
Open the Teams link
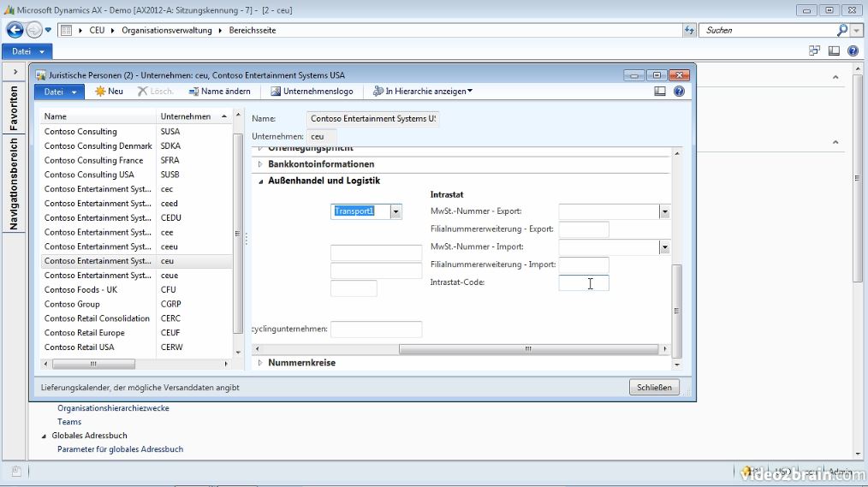(69, 422)
